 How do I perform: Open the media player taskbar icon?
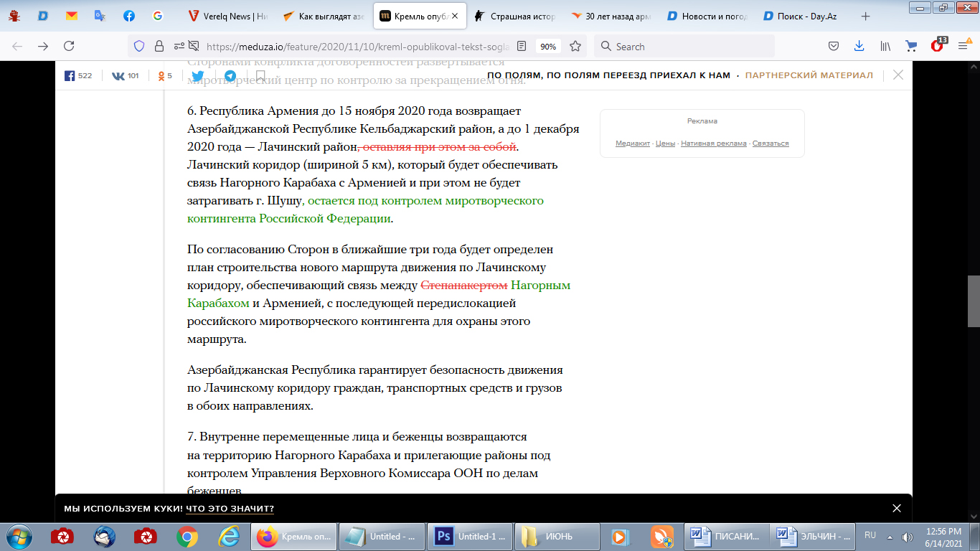pyautogui.click(x=620, y=536)
